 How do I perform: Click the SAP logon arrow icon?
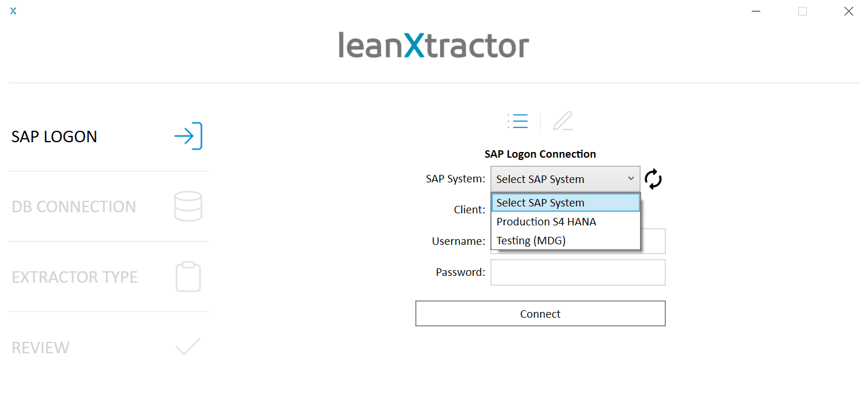[188, 136]
